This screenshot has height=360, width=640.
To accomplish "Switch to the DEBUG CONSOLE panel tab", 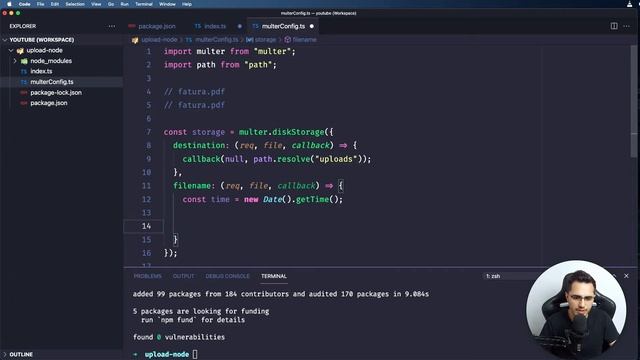I will click(x=227, y=276).
